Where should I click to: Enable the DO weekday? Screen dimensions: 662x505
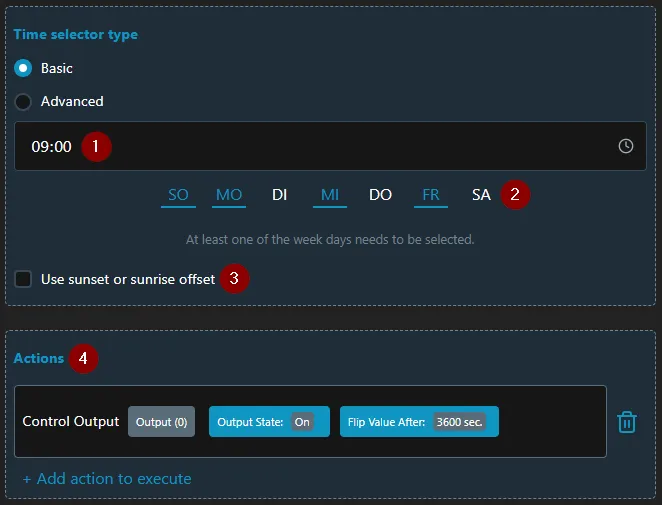(380, 195)
